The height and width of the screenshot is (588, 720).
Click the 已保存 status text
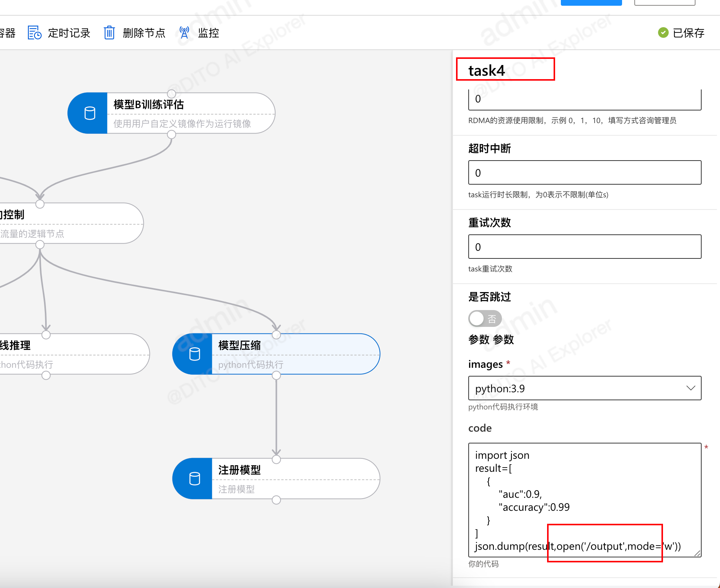688,33
